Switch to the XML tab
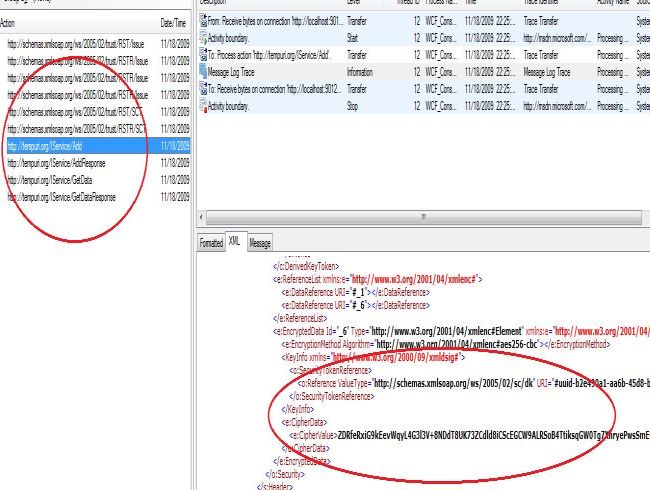Screen dimensions: 650x490 [x=235, y=241]
